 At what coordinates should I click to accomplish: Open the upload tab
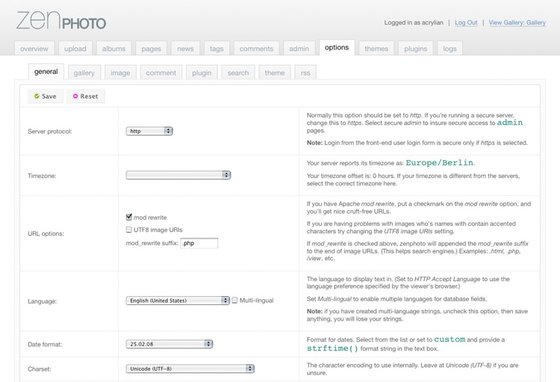coord(75,49)
